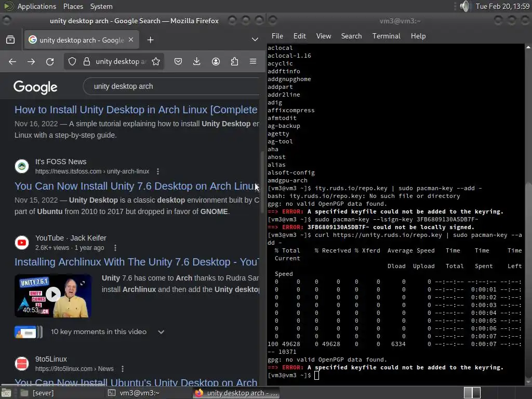Screen dimensions: 532x399
Task: Click the mate-panel logo icon
Action: (x=9, y=6)
